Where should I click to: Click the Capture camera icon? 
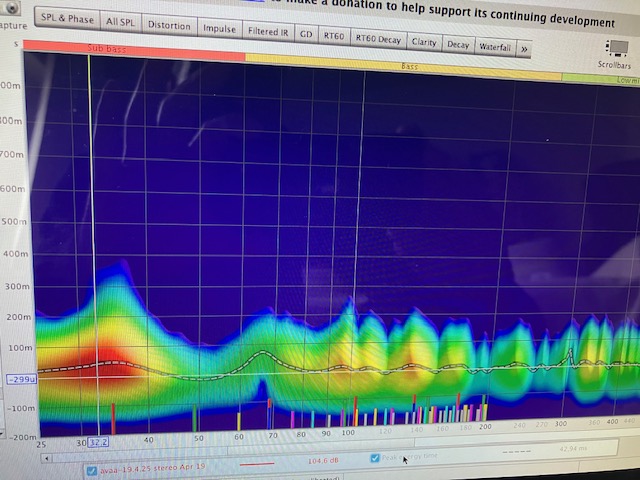click(14, 7)
